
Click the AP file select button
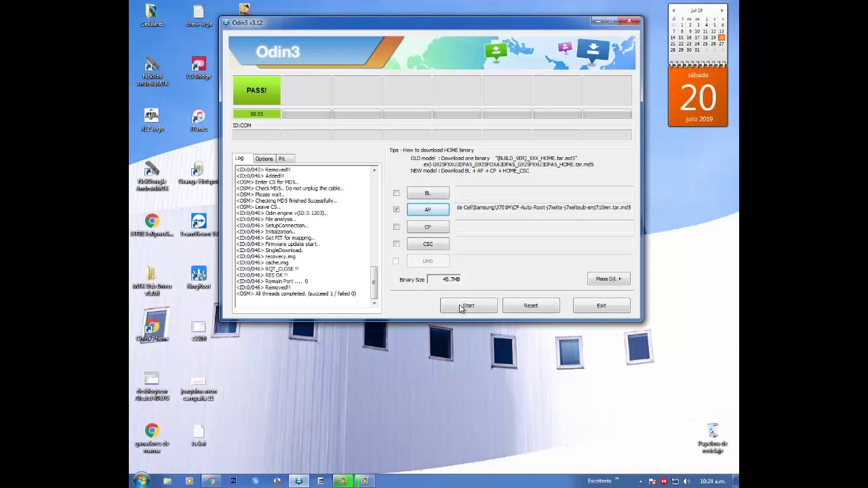428,209
